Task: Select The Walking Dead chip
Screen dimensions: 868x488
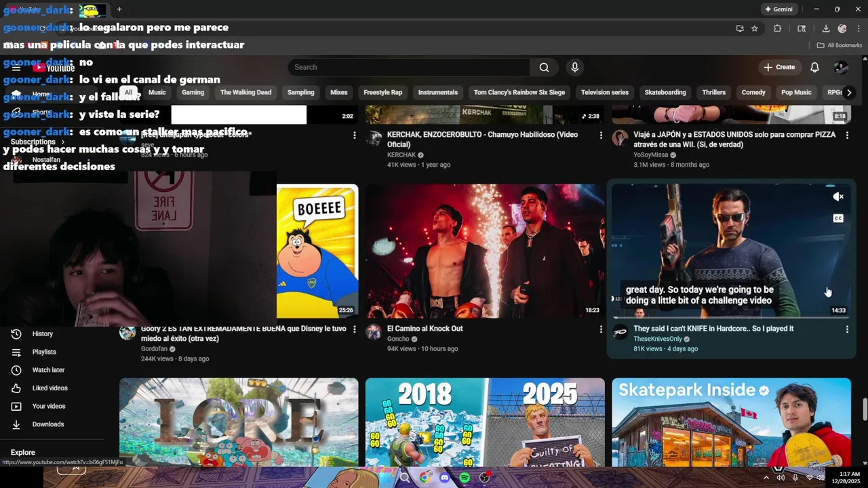Action: coord(245,92)
